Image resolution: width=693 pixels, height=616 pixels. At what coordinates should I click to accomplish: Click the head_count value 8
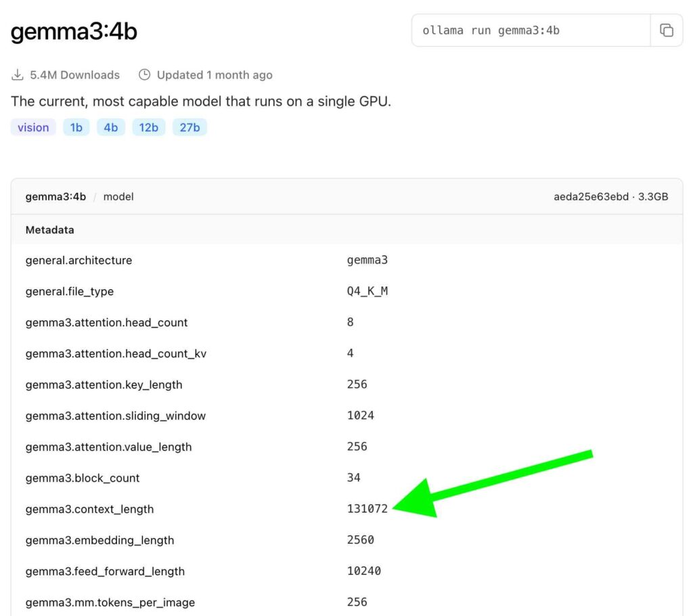(350, 322)
